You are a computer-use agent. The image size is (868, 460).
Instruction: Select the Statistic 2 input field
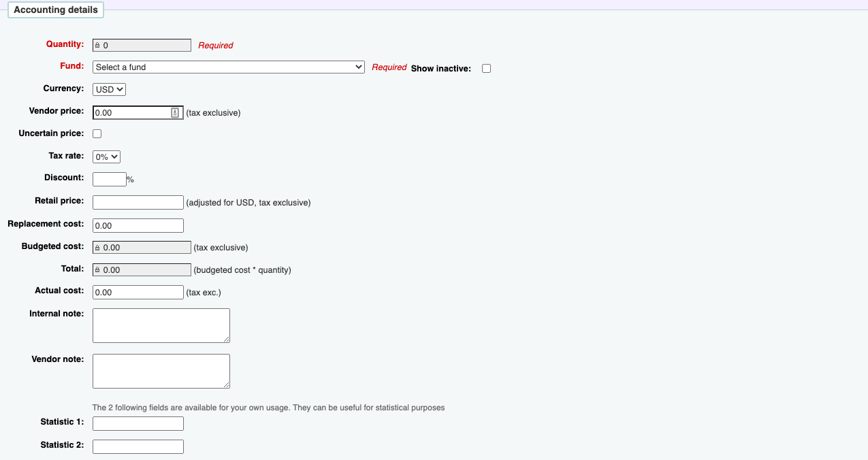[x=138, y=446]
